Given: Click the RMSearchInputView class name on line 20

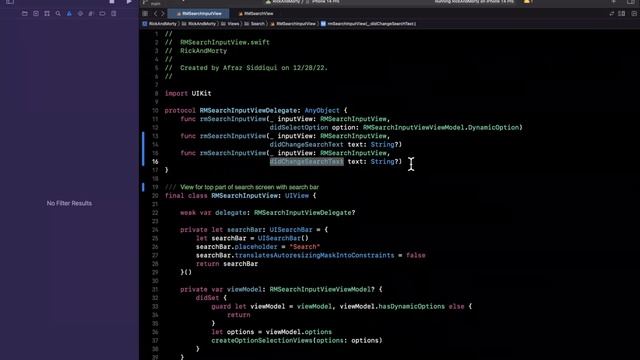Looking at the screenshot, I should pos(244,196).
